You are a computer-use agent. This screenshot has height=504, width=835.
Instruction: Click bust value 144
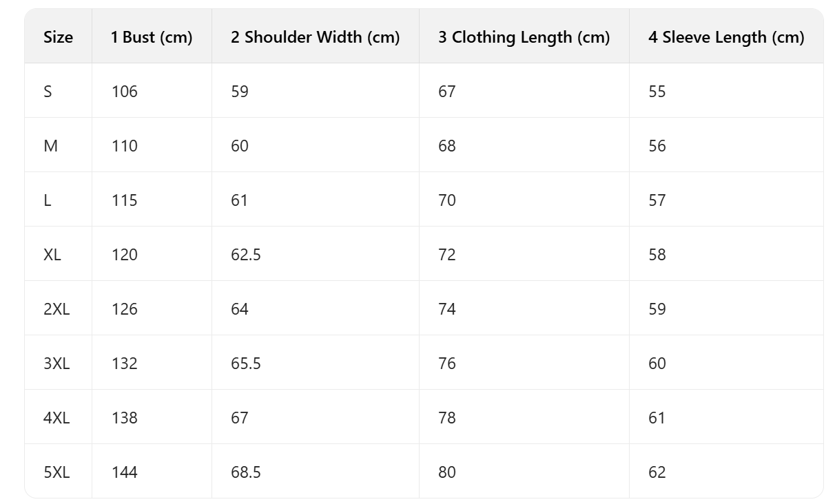[125, 472]
